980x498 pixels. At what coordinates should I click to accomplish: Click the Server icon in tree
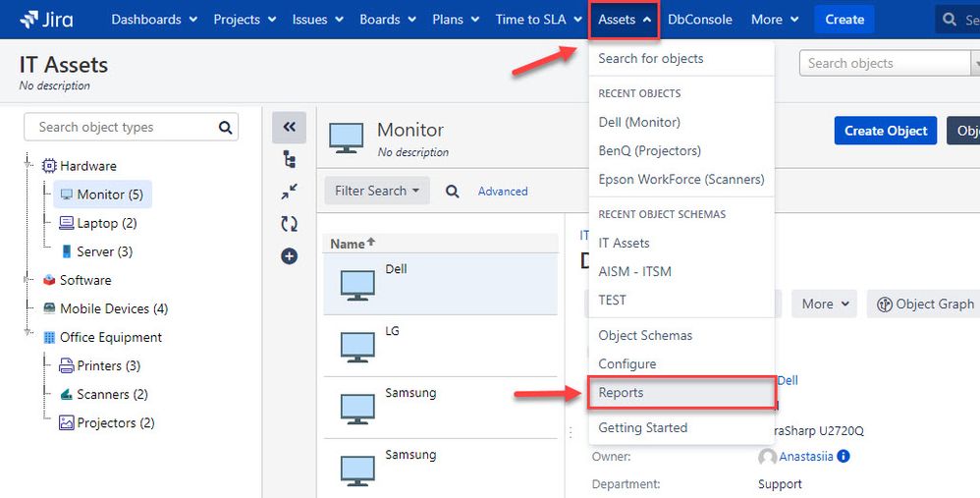click(x=66, y=251)
